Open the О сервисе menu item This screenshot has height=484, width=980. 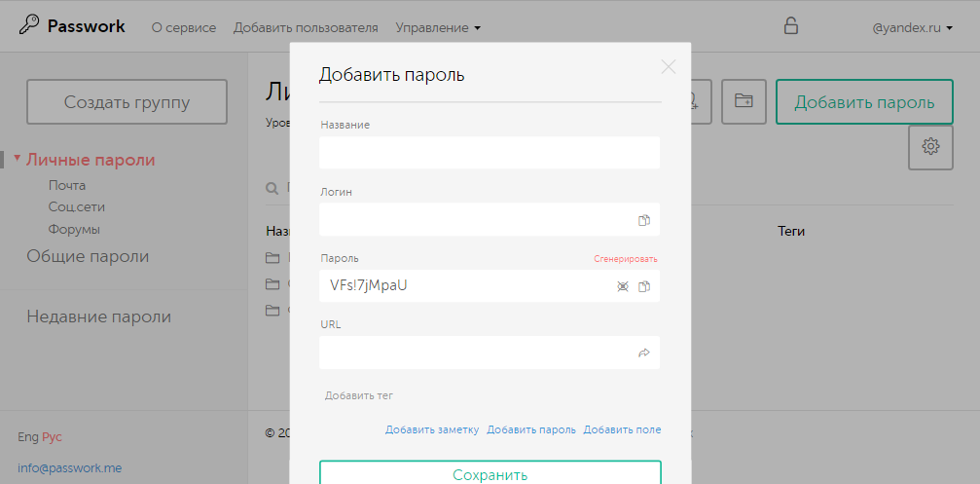click(x=184, y=27)
